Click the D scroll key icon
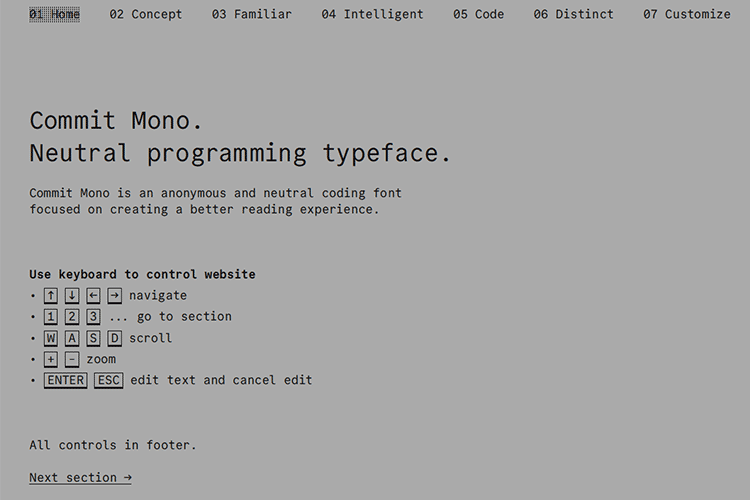750x500 pixels. coord(114,339)
